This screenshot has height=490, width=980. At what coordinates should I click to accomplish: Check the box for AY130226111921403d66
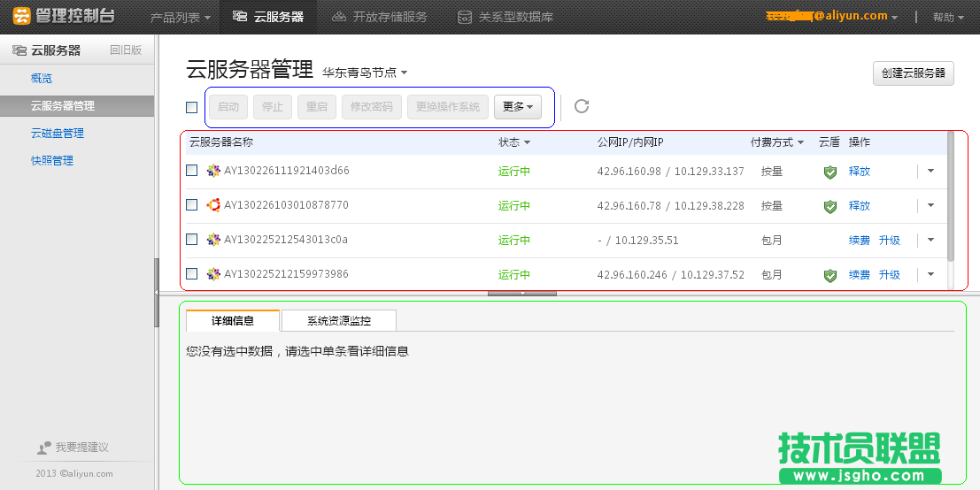click(192, 171)
